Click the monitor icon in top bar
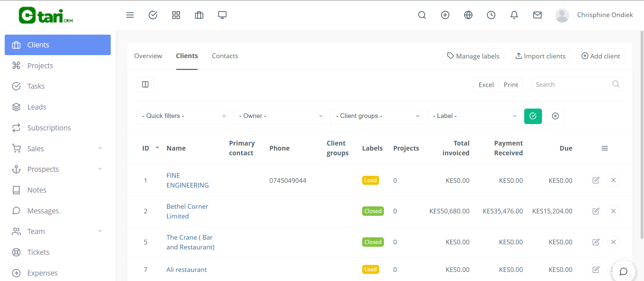Screen dimensions: 644x281 (x=222, y=15)
